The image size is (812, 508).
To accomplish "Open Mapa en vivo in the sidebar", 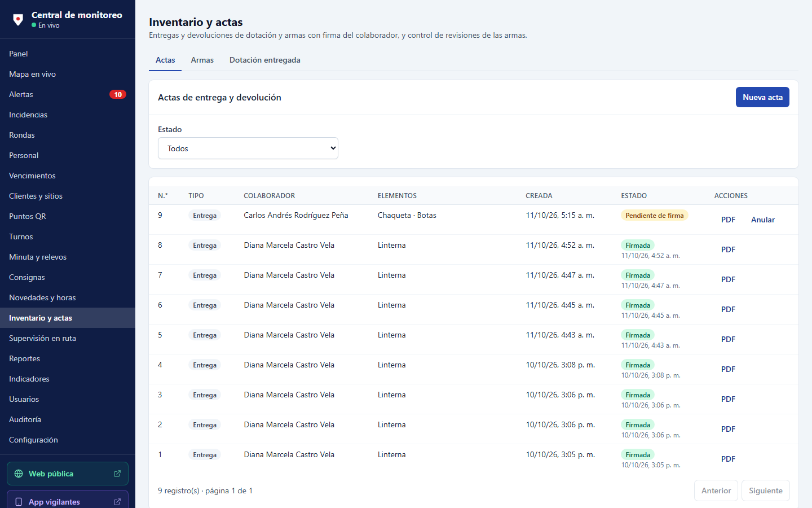I will (x=68, y=74).
